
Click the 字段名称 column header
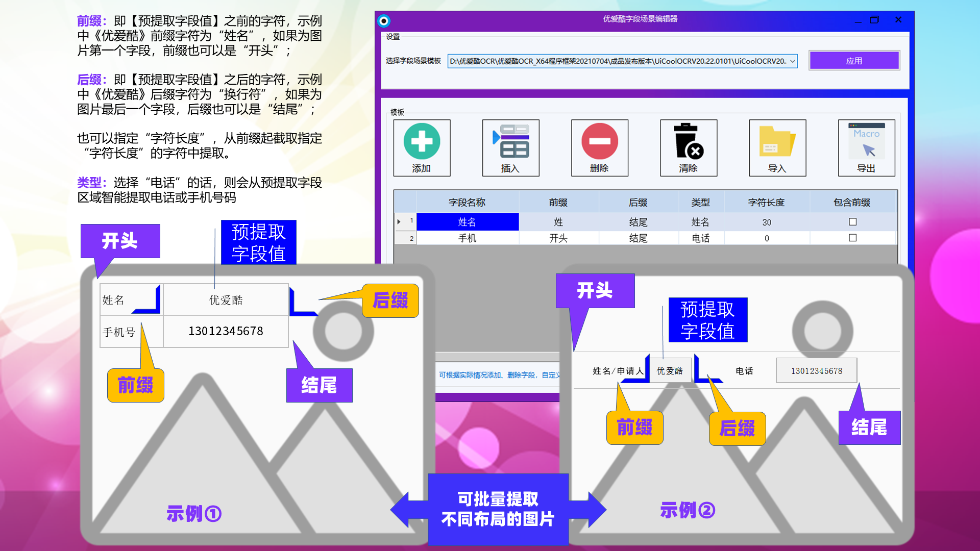(x=467, y=203)
